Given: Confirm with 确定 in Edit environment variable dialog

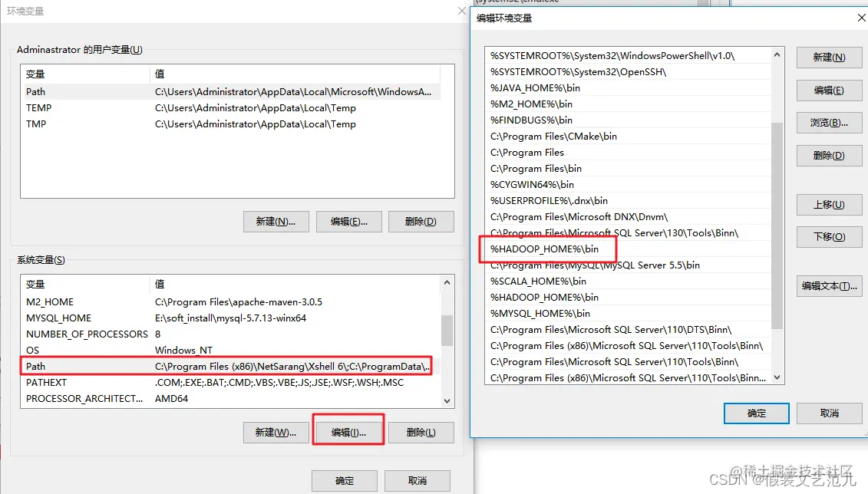Looking at the screenshot, I should (756, 413).
